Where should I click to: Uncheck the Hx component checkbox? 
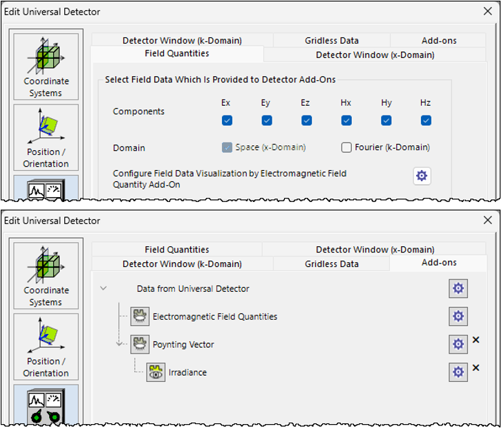click(x=346, y=120)
